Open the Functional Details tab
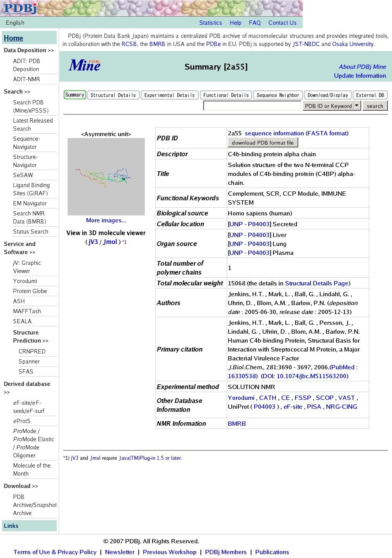392x558 pixels. coord(226,95)
